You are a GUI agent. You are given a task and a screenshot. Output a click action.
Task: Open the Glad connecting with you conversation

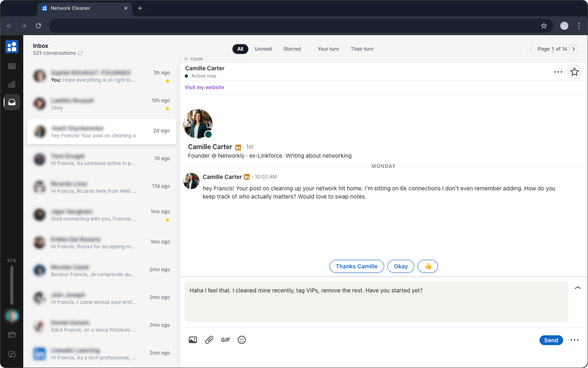(x=101, y=215)
